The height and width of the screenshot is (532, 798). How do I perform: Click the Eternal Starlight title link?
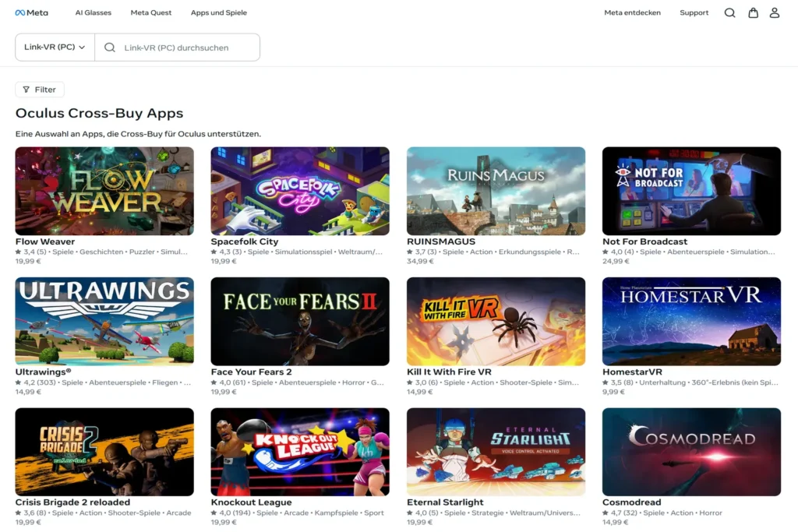point(445,502)
